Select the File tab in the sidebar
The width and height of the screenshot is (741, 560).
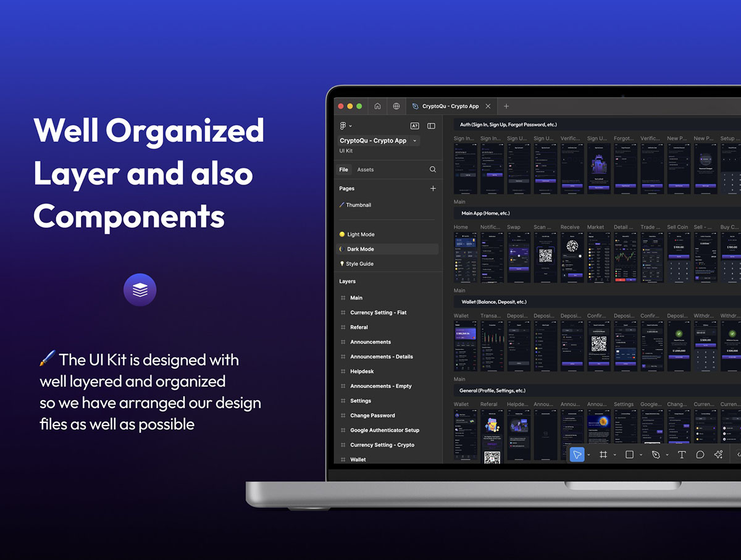[343, 169]
